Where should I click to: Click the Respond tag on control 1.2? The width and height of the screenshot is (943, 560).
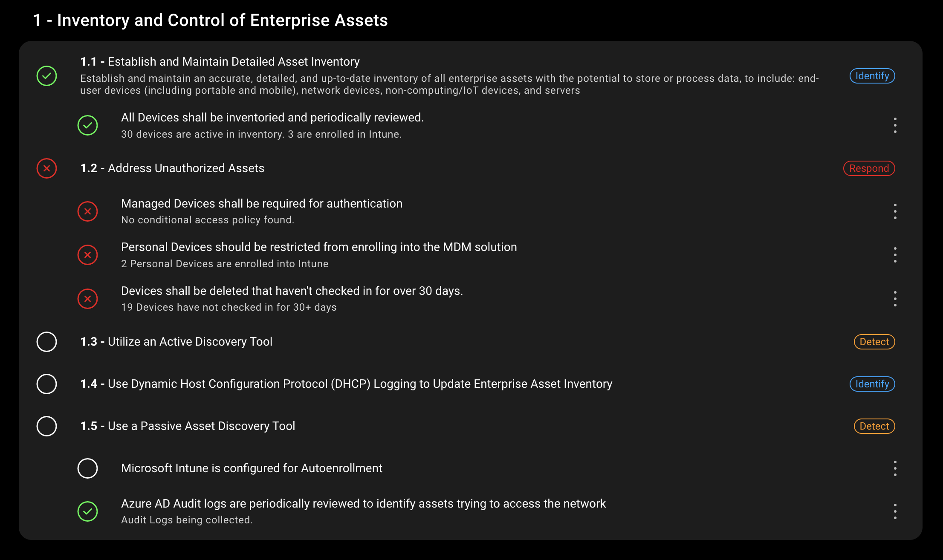tap(869, 168)
